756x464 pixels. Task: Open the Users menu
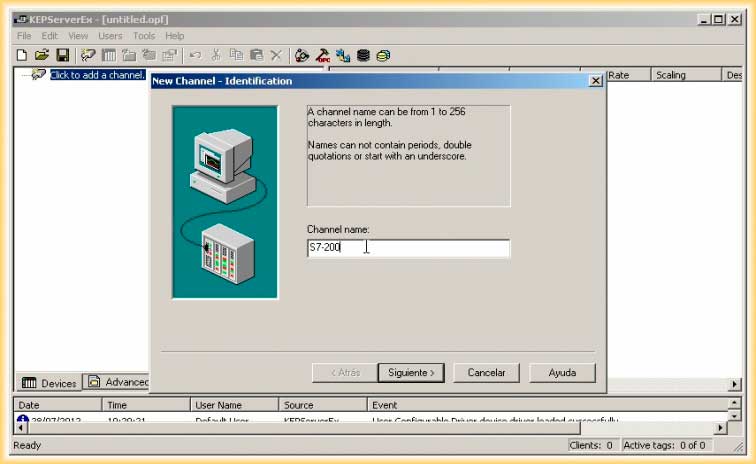coord(110,36)
